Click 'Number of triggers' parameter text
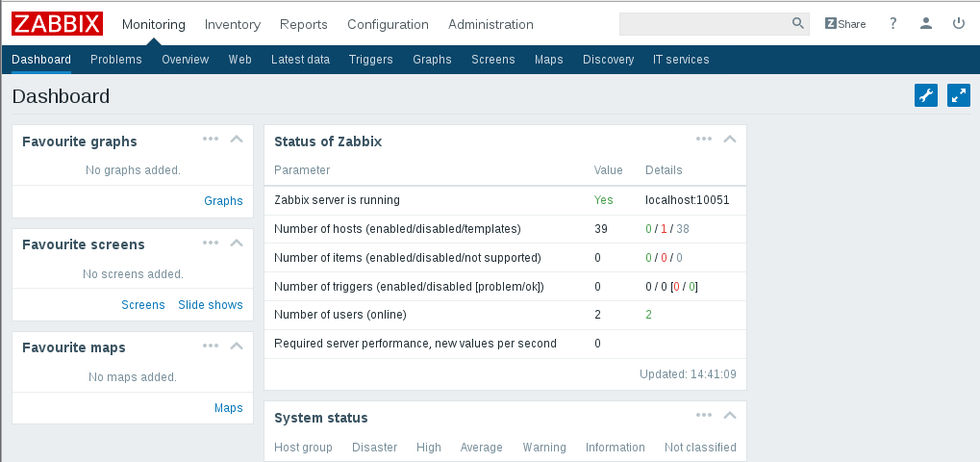This screenshot has height=462, width=980. click(x=410, y=286)
